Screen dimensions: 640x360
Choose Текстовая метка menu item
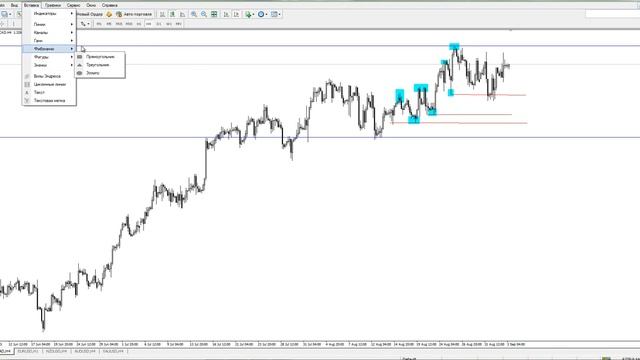pos(49,101)
